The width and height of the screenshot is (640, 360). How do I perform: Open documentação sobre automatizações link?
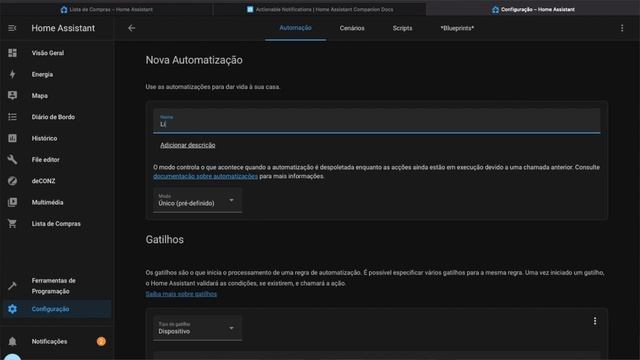205,176
